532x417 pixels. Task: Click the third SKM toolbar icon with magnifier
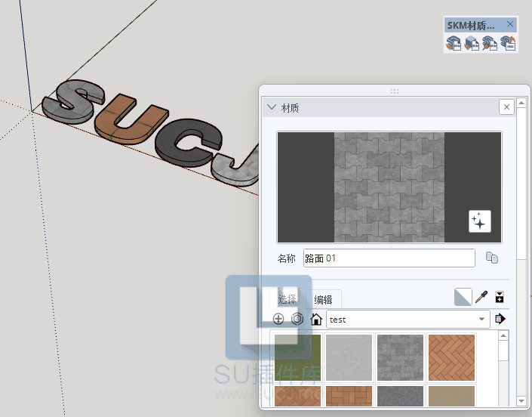click(x=490, y=44)
